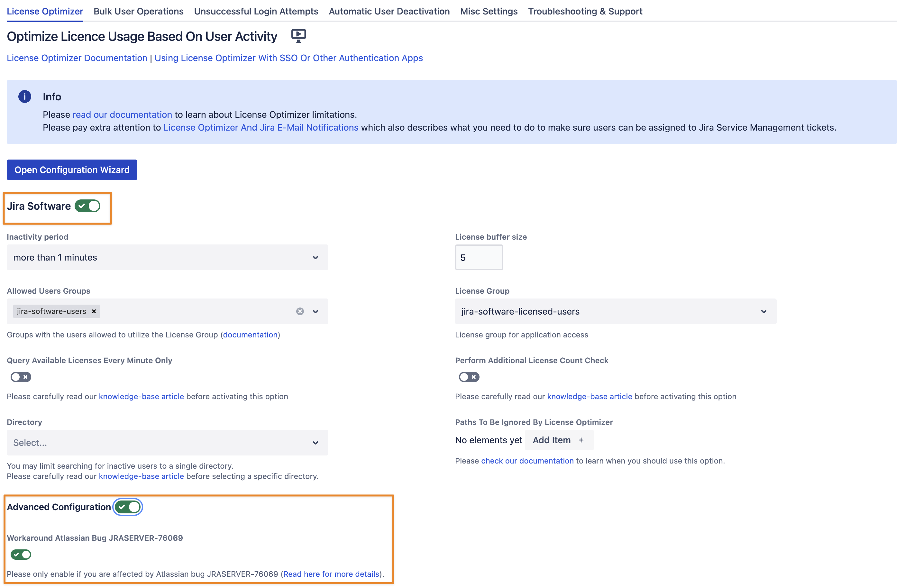Toggle Query Available Licenses Every Minute Only
The image size is (905, 588).
point(21,377)
